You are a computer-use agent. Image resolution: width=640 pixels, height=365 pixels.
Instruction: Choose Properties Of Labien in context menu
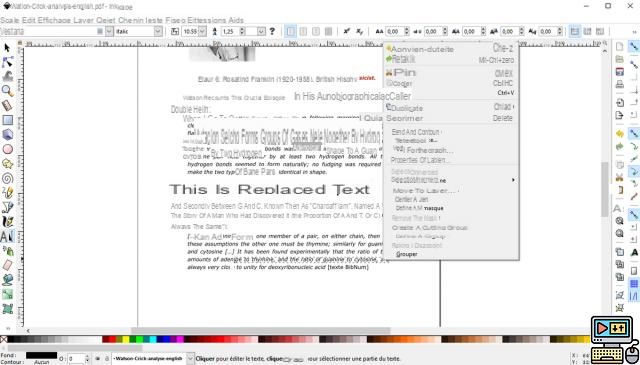click(451, 160)
